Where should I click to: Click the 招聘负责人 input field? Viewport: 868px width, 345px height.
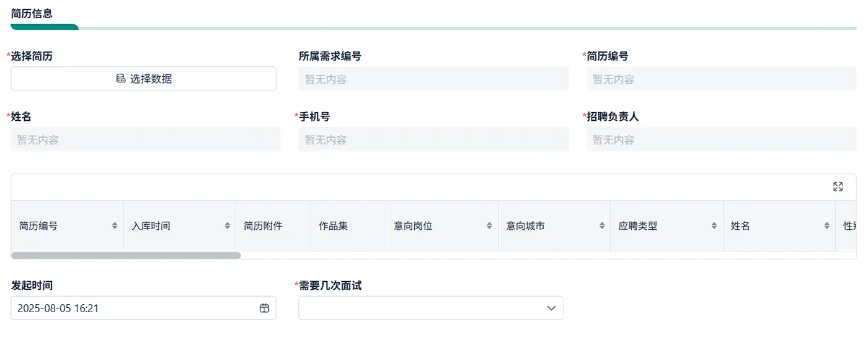click(722, 140)
